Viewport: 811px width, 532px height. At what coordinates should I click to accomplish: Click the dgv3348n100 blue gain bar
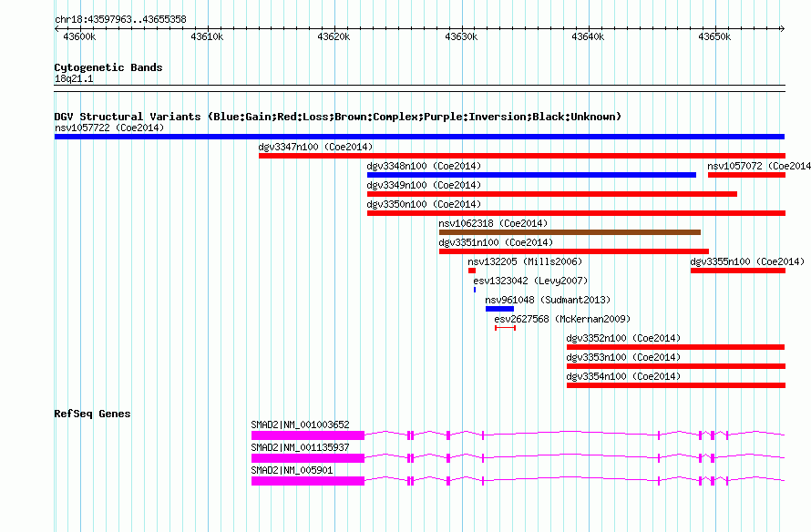(x=531, y=175)
